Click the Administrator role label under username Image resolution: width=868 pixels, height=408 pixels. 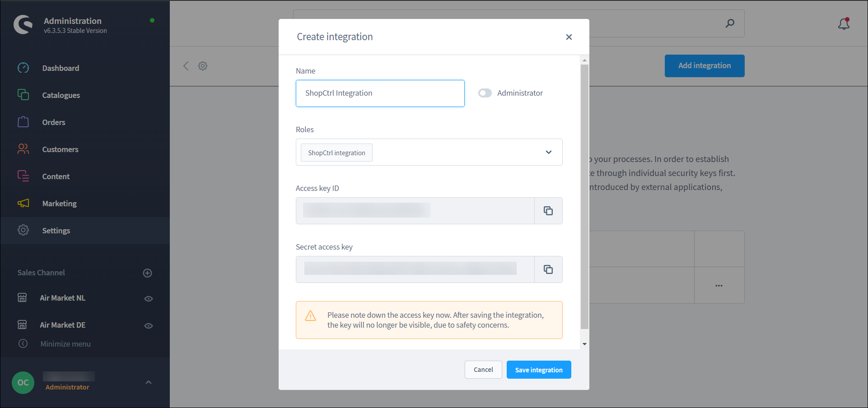coord(67,387)
